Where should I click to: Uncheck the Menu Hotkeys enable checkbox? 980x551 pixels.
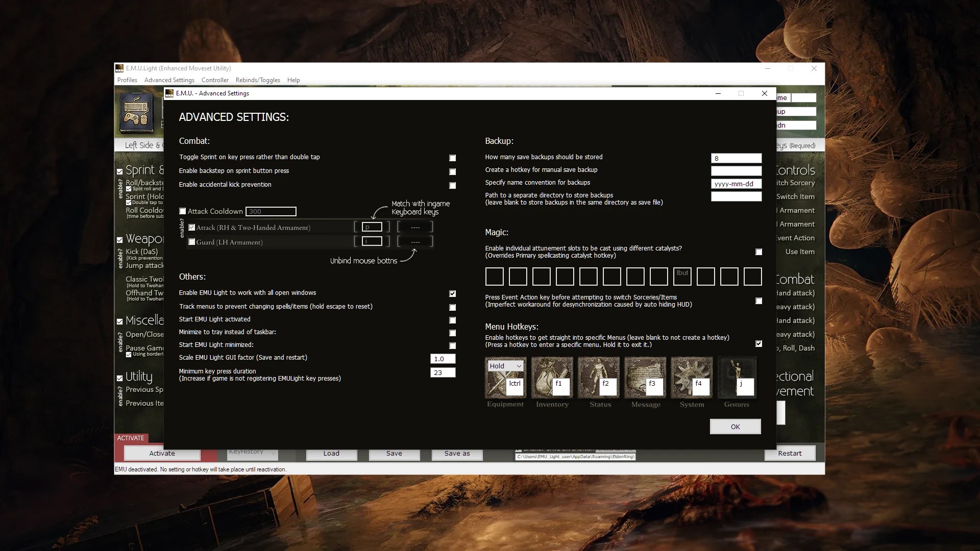coord(758,344)
